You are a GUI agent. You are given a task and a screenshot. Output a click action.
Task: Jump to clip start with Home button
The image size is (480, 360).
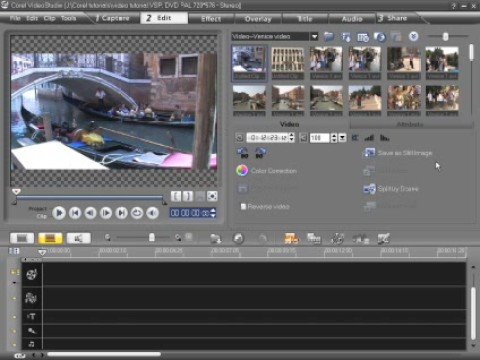tap(75, 213)
